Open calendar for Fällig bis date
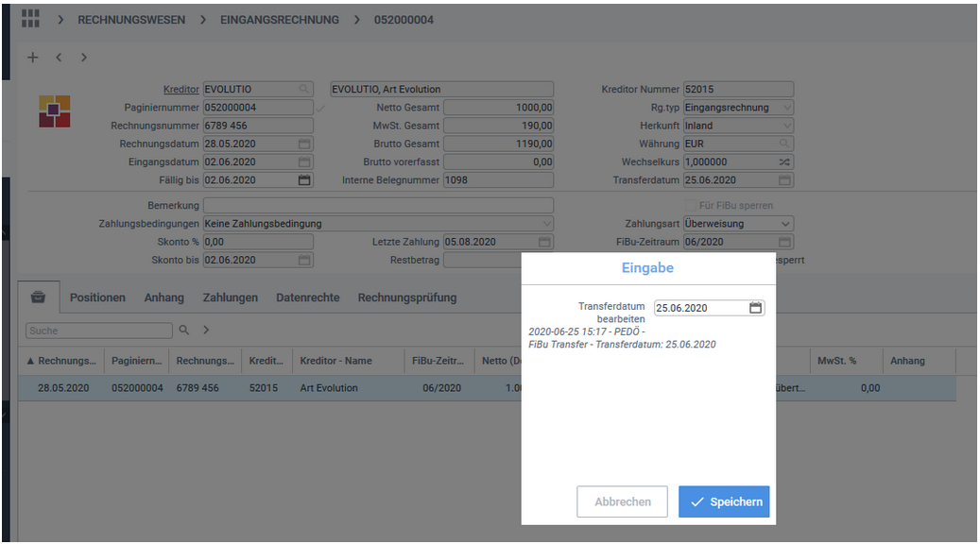This screenshot has width=980, height=544. pos(304,180)
